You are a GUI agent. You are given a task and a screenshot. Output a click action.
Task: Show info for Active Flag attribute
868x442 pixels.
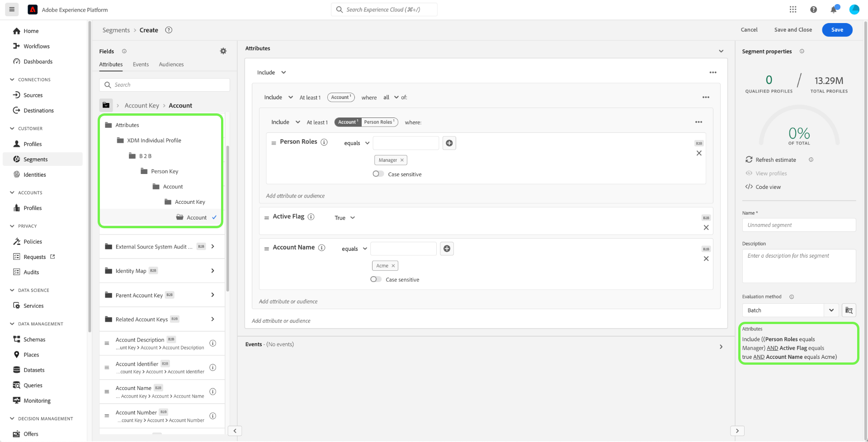pyautogui.click(x=311, y=216)
